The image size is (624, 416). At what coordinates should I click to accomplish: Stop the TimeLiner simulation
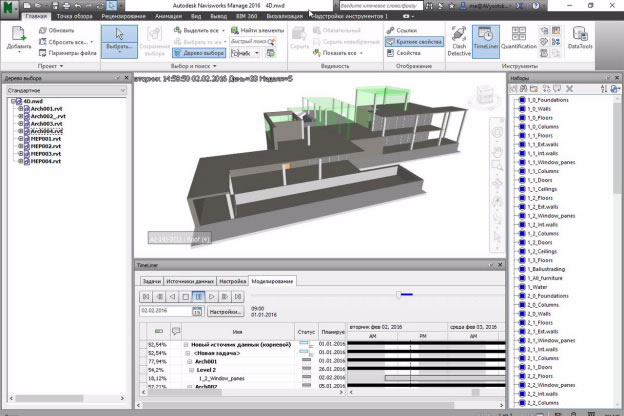click(x=185, y=297)
